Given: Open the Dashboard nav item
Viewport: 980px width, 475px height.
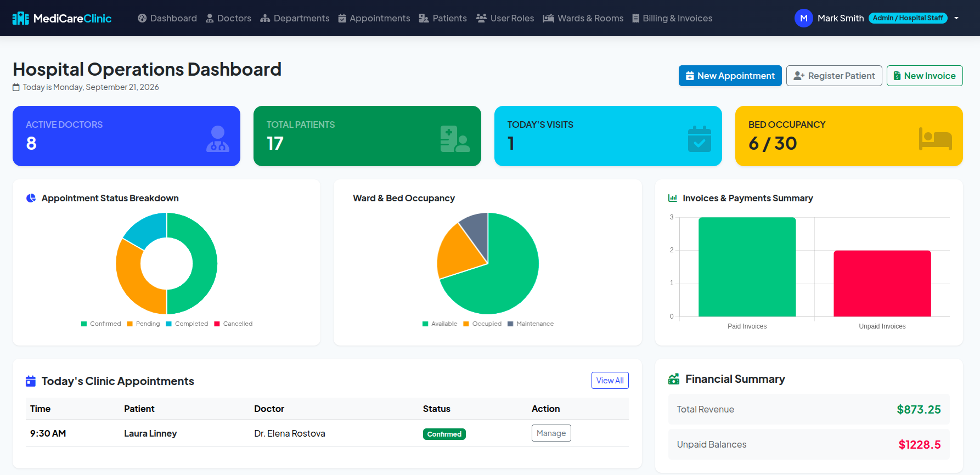Looking at the screenshot, I should [x=167, y=18].
